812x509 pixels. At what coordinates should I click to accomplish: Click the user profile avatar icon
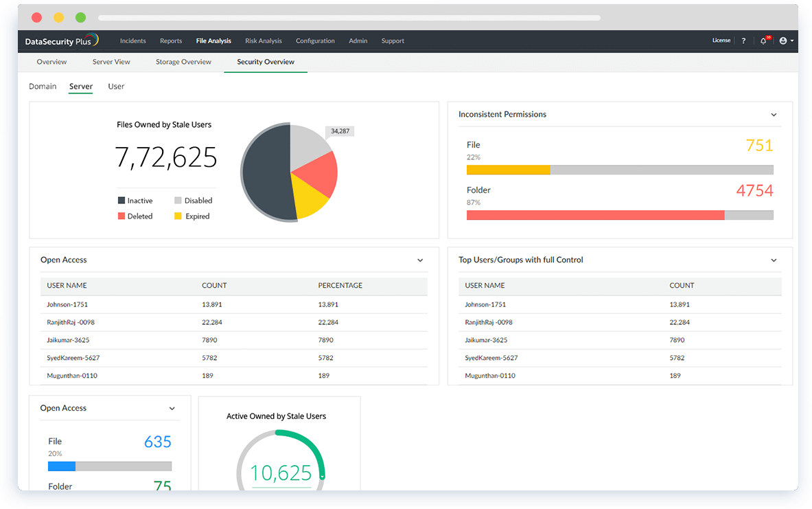click(x=783, y=41)
